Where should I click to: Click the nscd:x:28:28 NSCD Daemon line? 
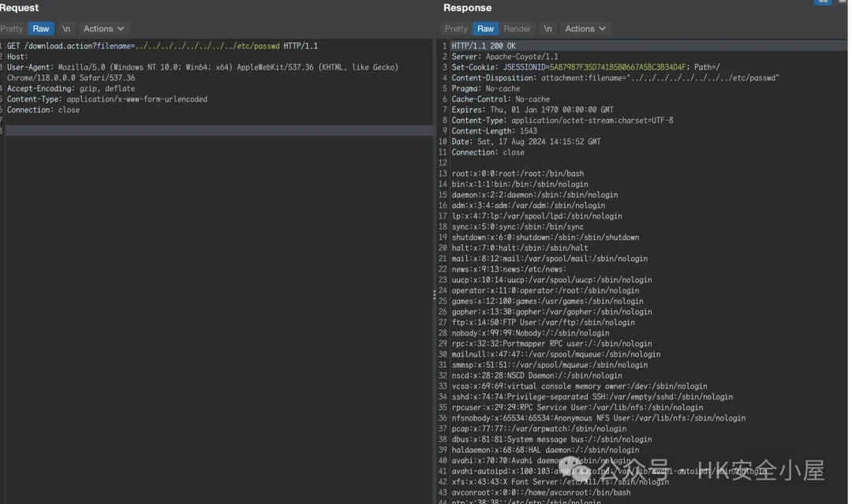tap(537, 375)
